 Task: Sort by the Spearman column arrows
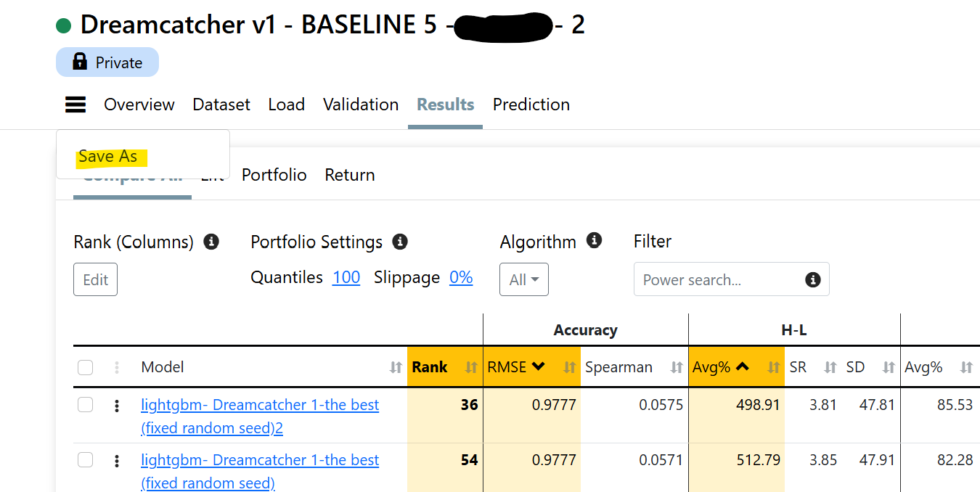point(676,368)
